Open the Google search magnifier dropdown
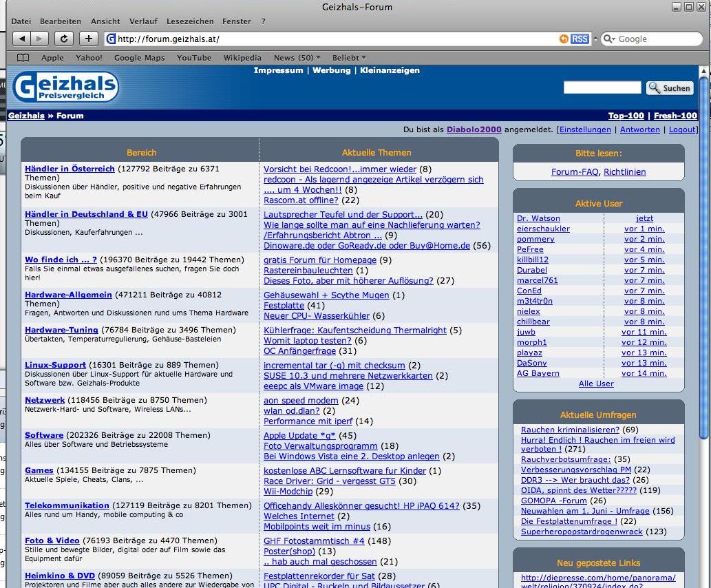Viewport: 711px width, 588px height. tap(608, 39)
